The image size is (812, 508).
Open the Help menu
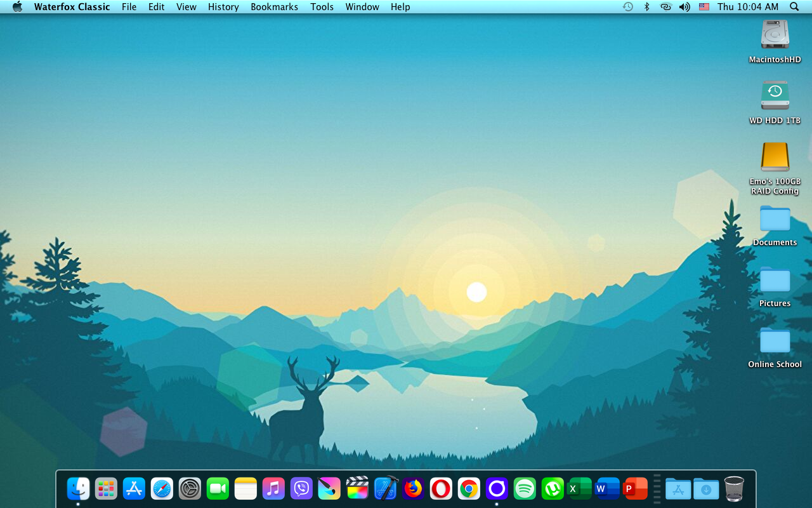click(400, 7)
